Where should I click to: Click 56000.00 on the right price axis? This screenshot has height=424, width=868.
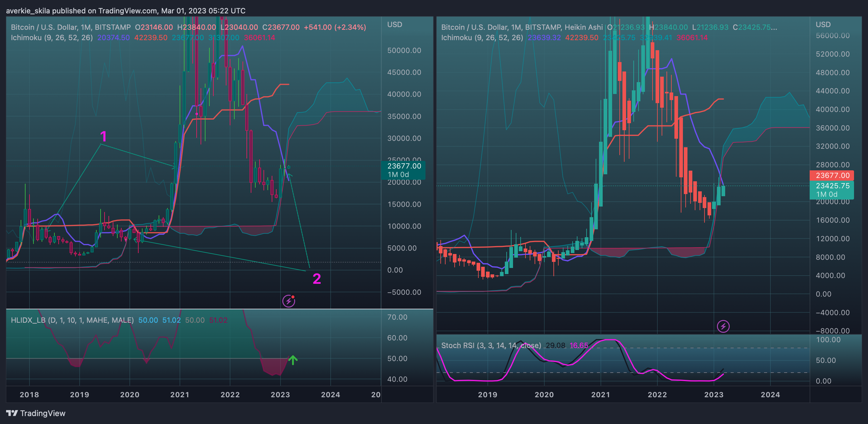[x=833, y=36]
